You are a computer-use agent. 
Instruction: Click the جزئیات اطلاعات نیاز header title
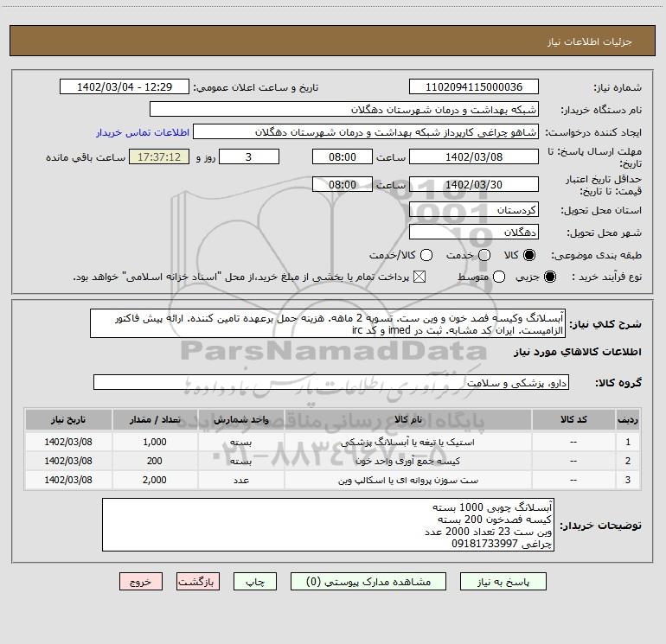point(590,41)
